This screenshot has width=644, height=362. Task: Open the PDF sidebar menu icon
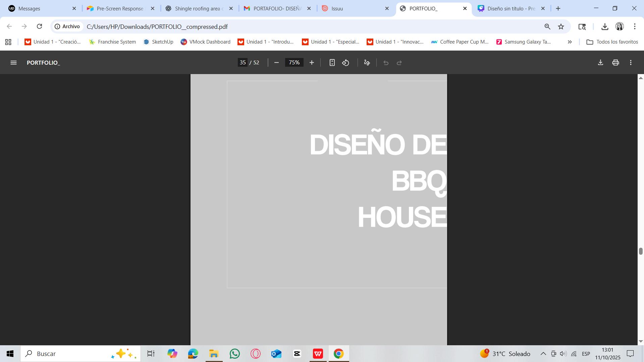(x=13, y=63)
